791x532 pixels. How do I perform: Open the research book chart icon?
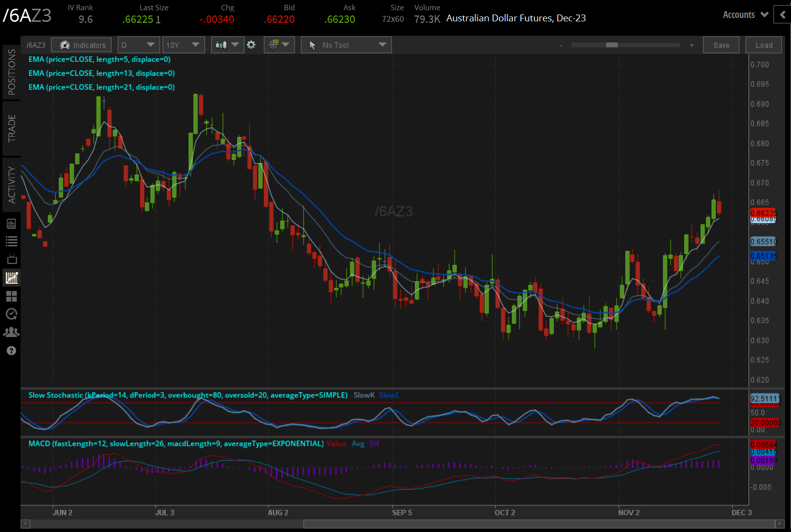tap(11, 224)
